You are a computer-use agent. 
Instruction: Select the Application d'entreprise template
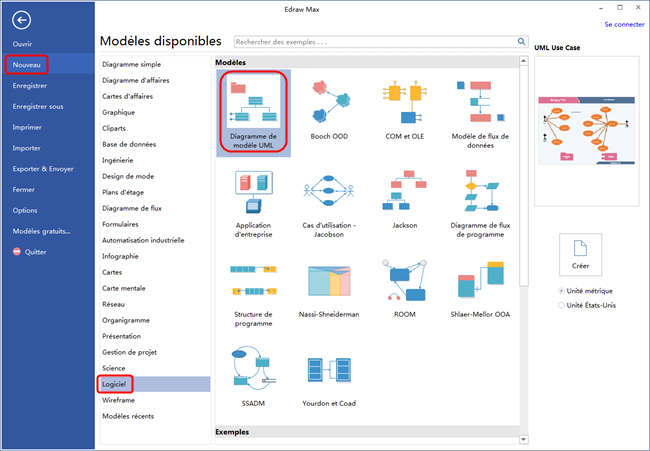[x=253, y=203]
